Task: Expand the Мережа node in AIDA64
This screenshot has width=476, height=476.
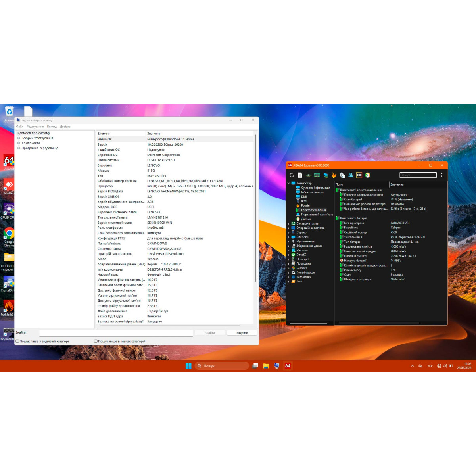Action: [288, 250]
